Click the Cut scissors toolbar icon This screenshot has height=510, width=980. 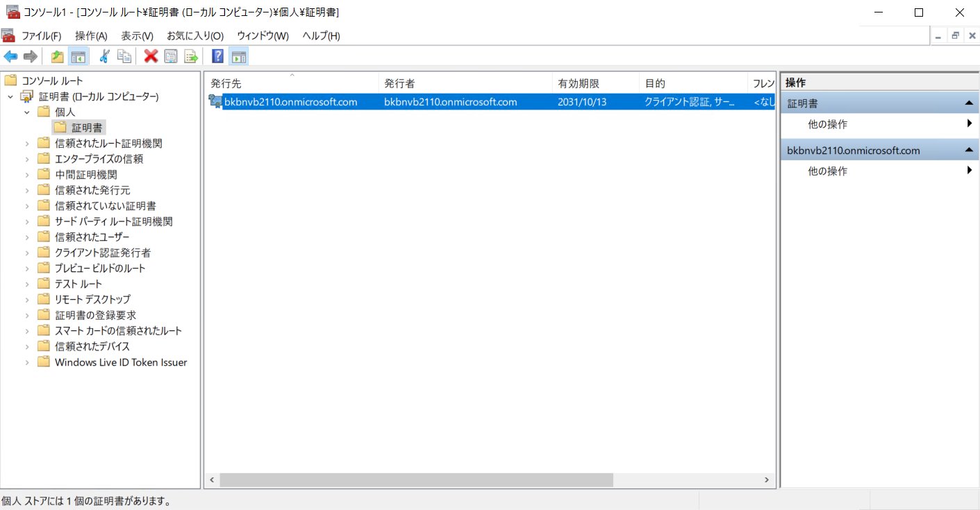pos(104,56)
